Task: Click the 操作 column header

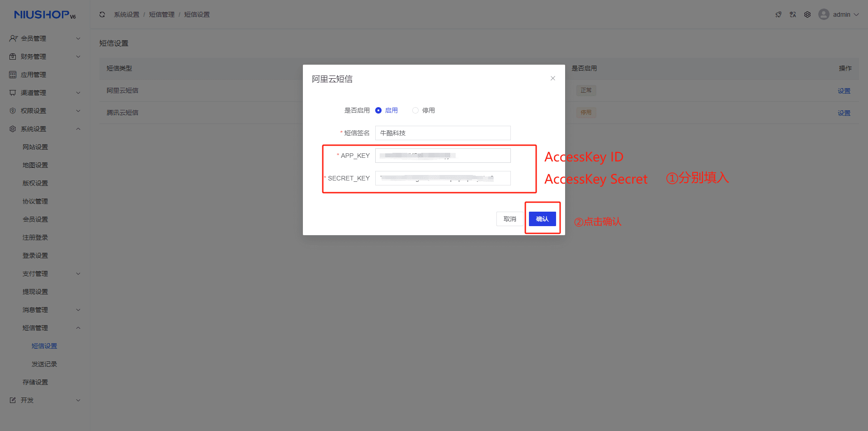Action: pyautogui.click(x=845, y=68)
